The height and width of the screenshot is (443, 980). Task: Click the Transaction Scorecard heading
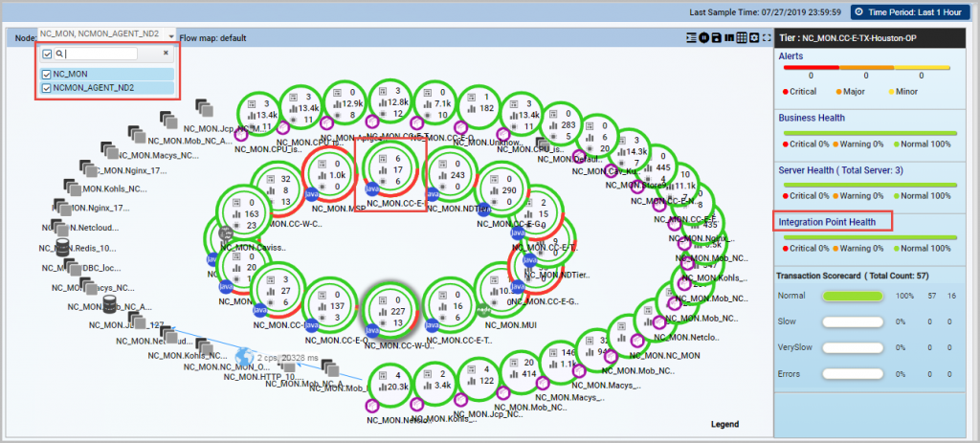(x=852, y=275)
